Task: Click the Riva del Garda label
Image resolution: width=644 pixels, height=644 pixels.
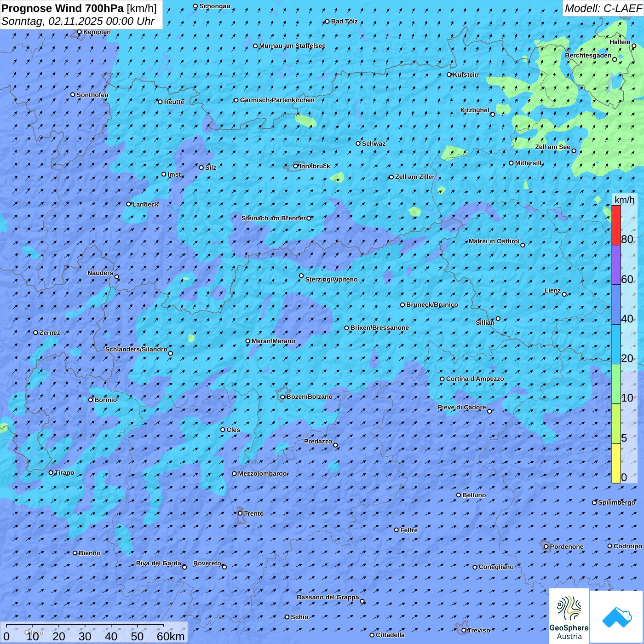Action: pos(159,563)
